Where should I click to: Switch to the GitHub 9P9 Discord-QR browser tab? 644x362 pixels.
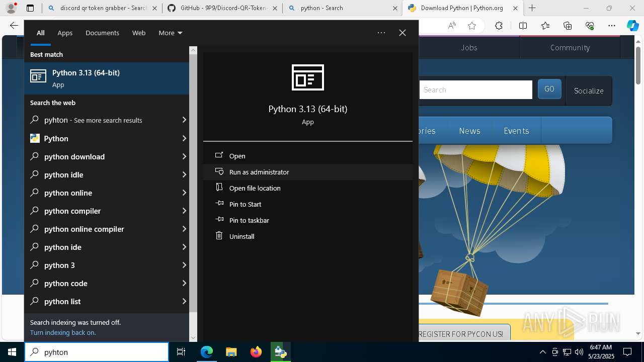click(222, 8)
